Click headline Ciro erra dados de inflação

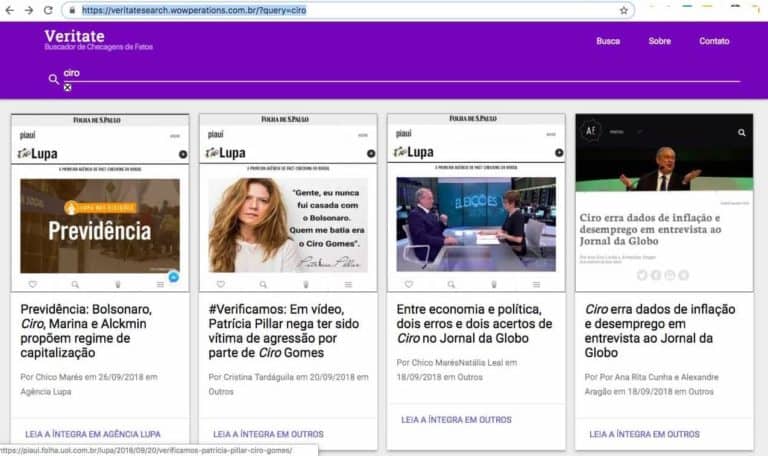[660, 331]
